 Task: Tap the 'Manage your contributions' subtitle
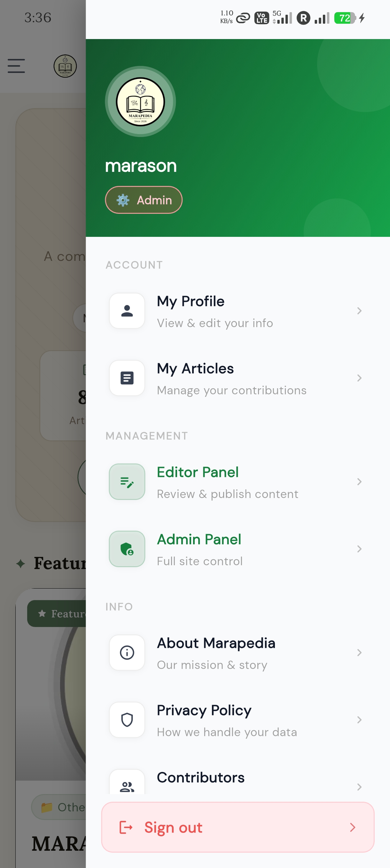pos(232,390)
